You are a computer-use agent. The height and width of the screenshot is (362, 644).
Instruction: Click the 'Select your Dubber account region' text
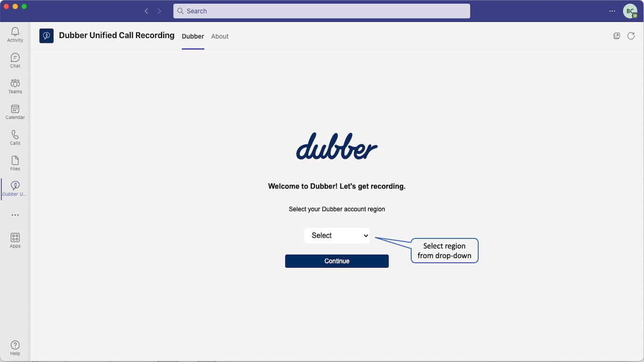pos(337,209)
